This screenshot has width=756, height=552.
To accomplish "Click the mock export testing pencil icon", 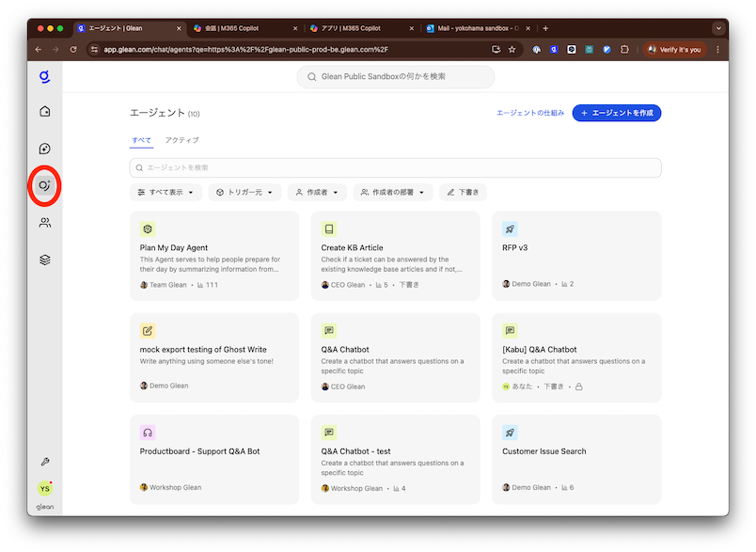I will tap(148, 331).
